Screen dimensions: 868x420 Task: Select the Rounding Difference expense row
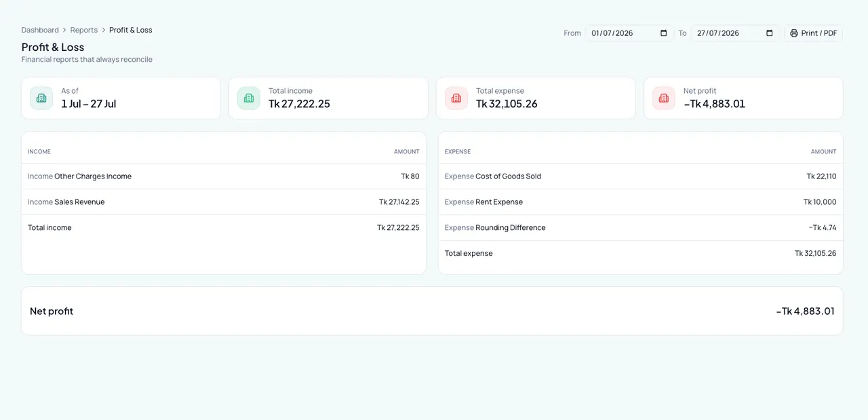641,228
